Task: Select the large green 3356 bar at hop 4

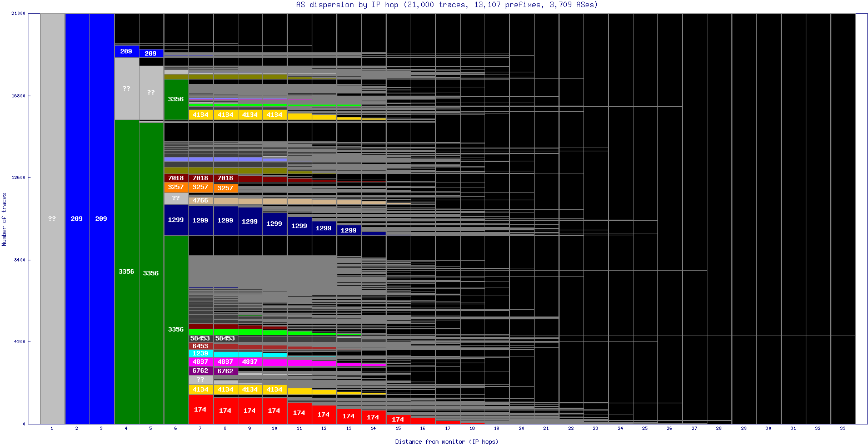Action: pyautogui.click(x=127, y=271)
